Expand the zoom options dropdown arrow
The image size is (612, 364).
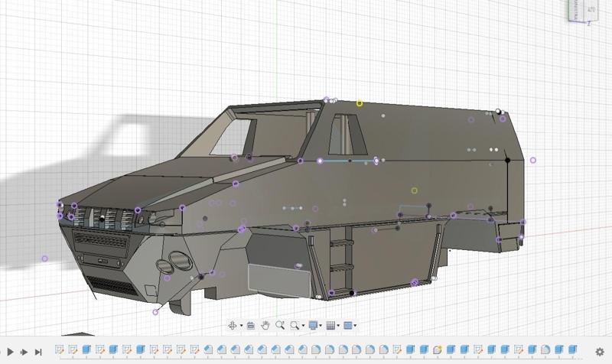(303, 325)
